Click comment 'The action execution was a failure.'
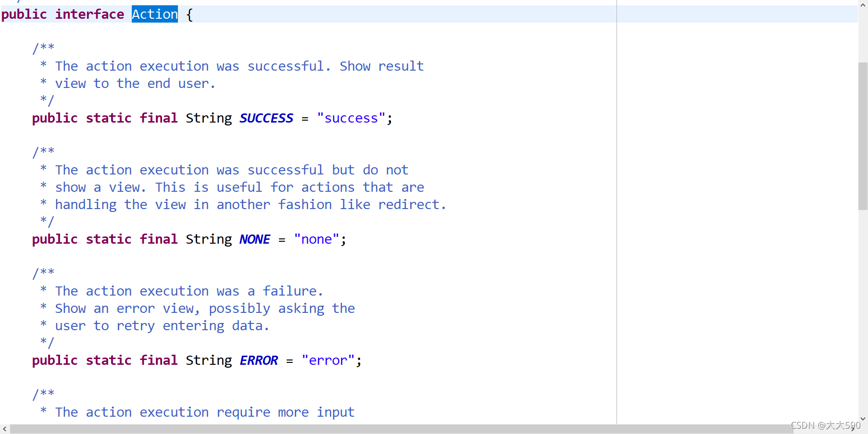 point(189,291)
